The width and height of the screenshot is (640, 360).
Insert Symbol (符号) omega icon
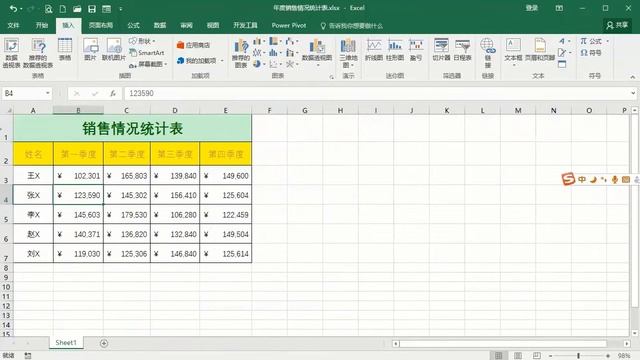(591, 53)
